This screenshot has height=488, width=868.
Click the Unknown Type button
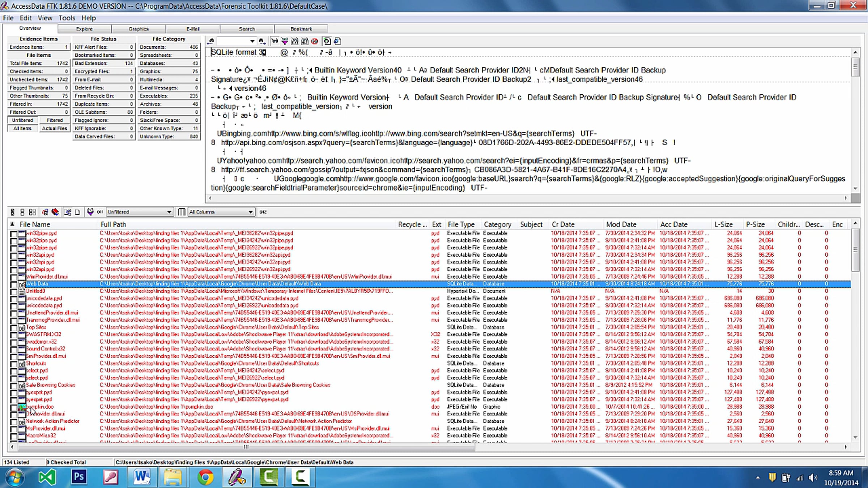point(169,137)
